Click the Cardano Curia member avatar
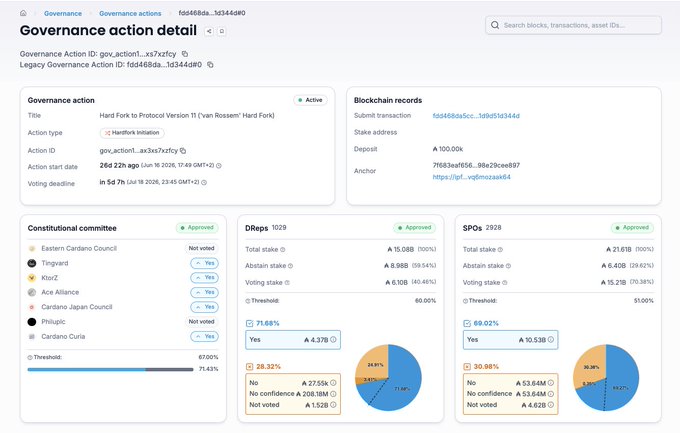The image size is (680, 433). pos(32,337)
